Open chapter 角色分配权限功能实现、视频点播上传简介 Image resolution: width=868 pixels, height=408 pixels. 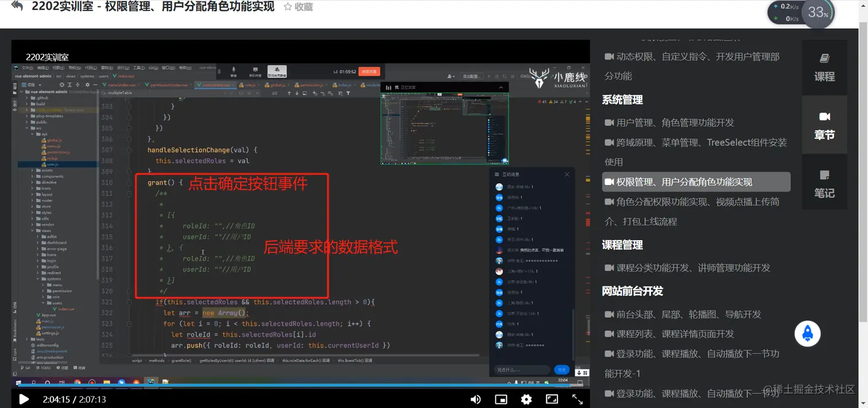692,211
